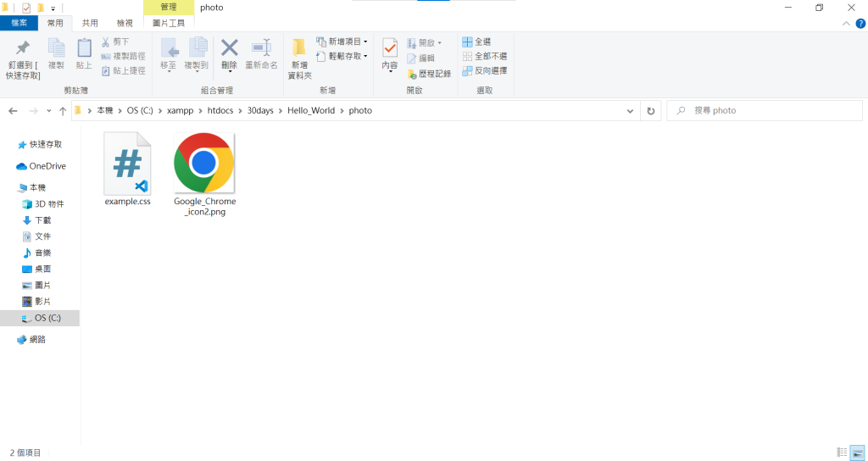Select 本機 in the navigation pane
This screenshot has width=868, height=461.
(x=31, y=187)
